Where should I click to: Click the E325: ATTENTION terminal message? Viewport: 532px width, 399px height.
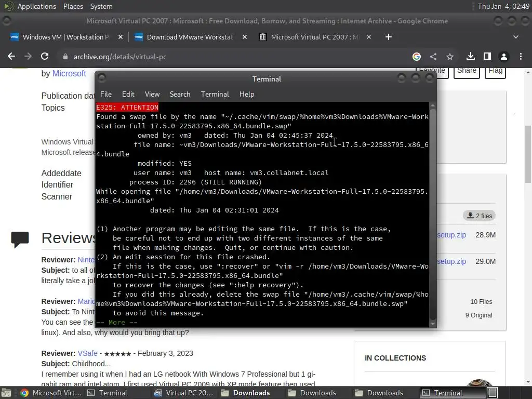click(x=127, y=107)
